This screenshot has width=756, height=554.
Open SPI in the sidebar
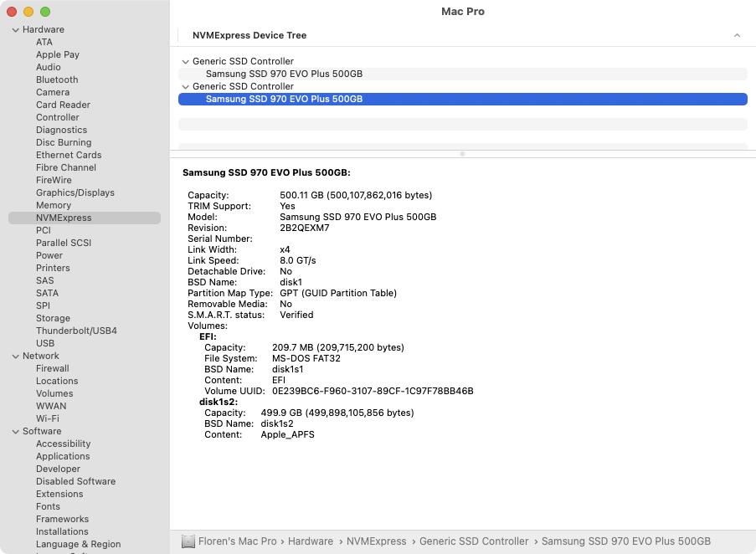pyautogui.click(x=43, y=305)
